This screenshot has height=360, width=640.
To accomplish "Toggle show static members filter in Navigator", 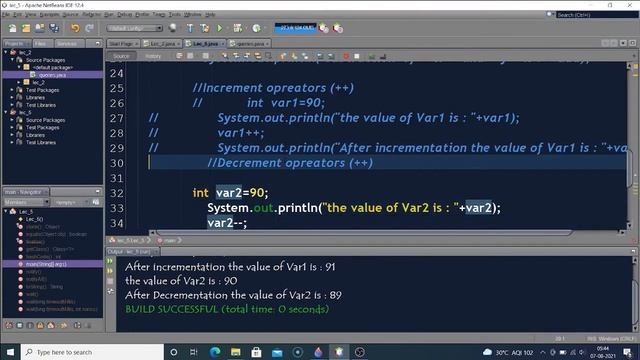I will click(30, 325).
